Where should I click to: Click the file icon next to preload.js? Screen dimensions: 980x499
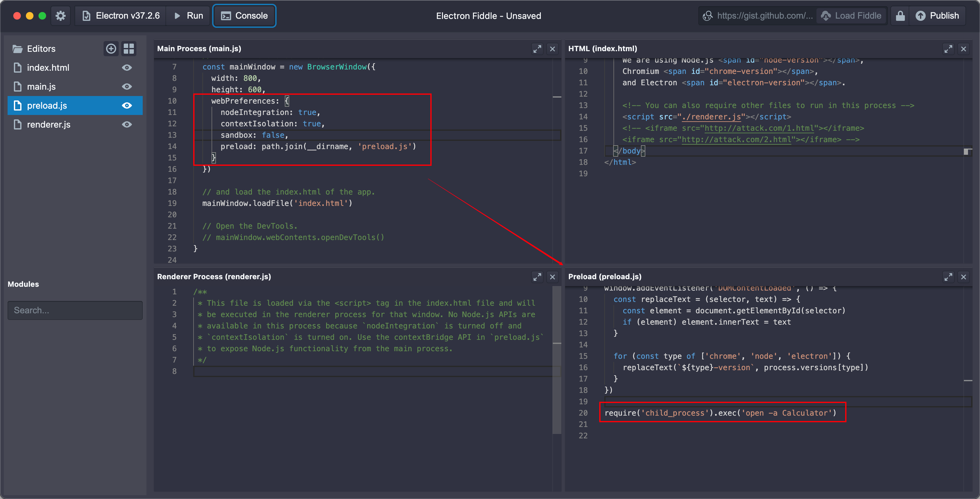point(17,105)
